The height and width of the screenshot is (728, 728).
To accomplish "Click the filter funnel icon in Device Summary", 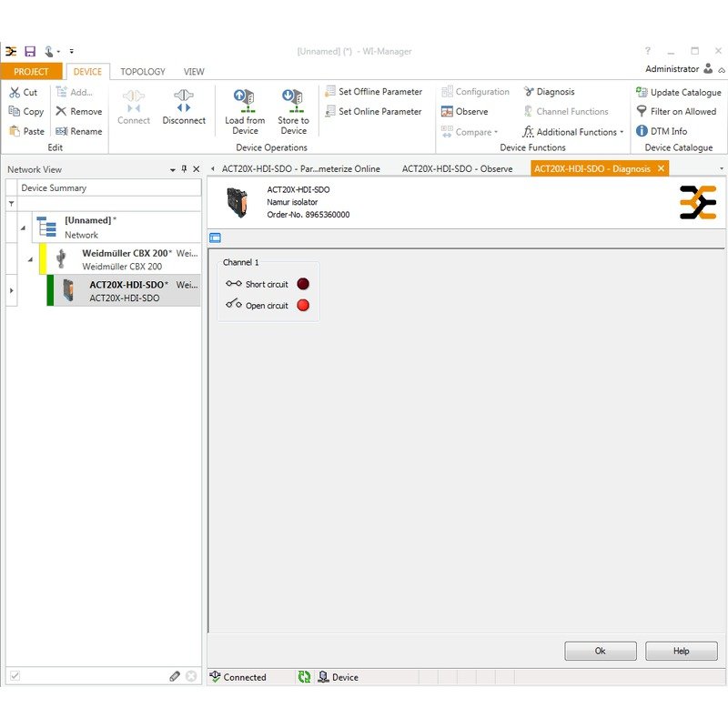I will [12, 204].
